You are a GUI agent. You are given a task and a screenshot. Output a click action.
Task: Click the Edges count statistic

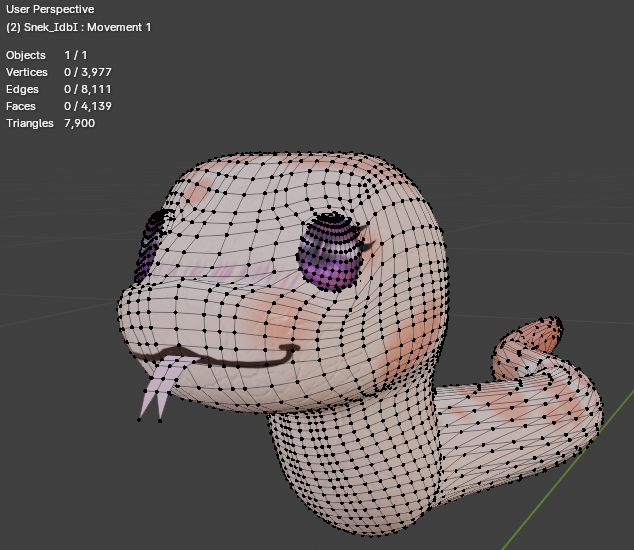[x=59, y=89]
